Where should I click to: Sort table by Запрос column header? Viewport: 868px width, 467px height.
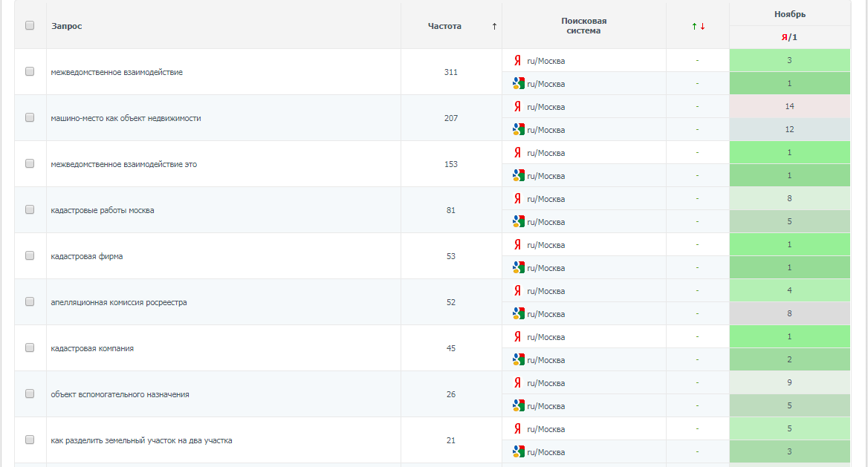click(x=66, y=26)
